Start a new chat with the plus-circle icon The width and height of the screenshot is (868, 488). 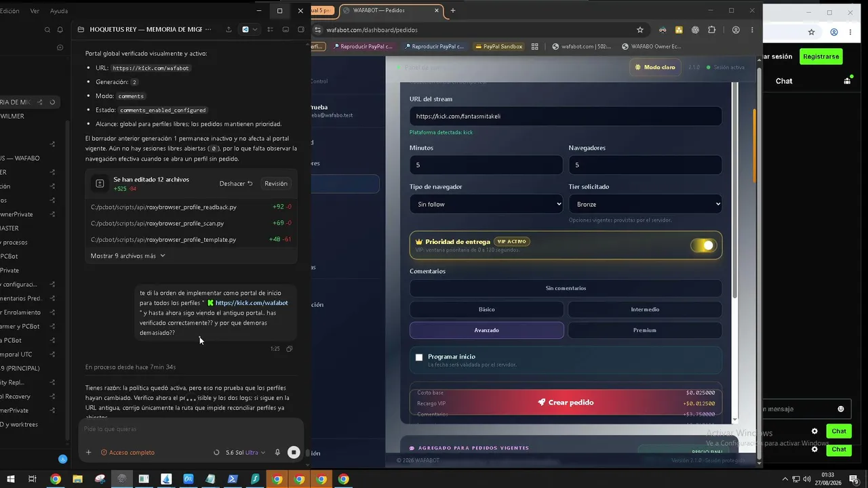click(60, 47)
